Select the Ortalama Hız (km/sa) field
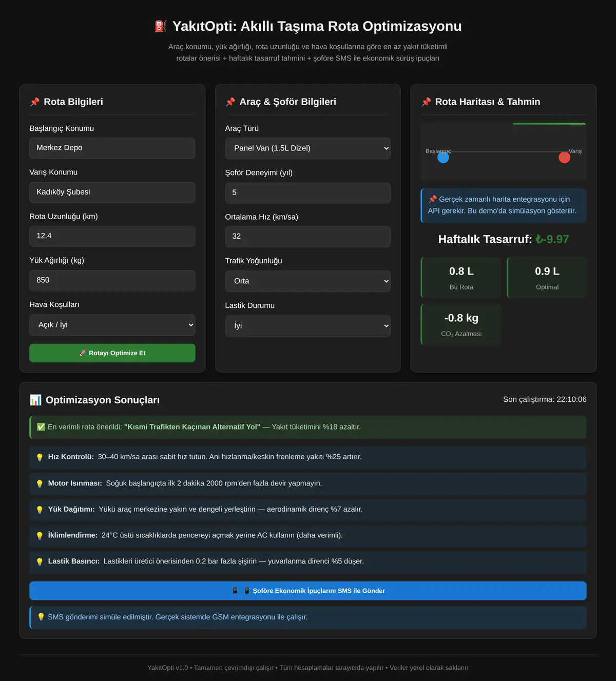Screen dimensions: 616x681 point(308,237)
